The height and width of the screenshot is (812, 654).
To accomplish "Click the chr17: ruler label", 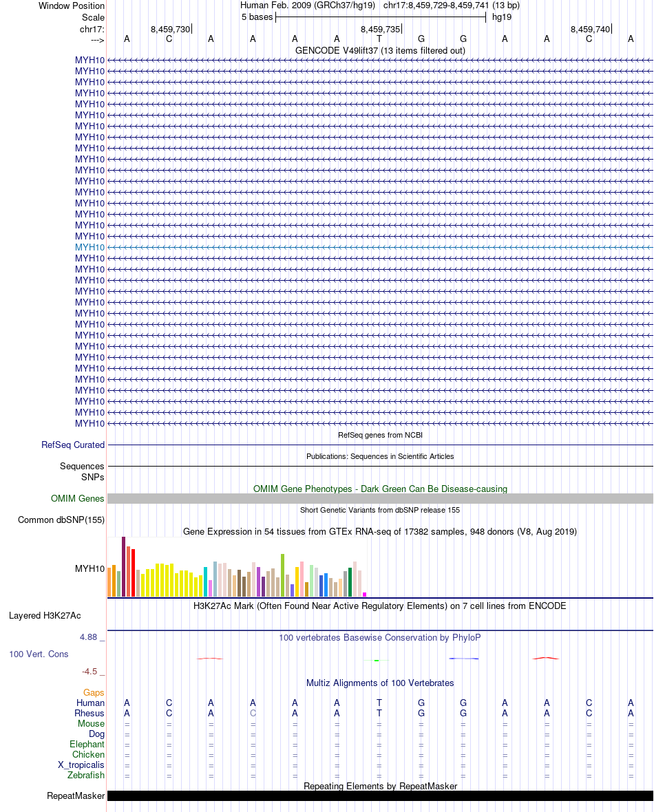I will coord(92,29).
